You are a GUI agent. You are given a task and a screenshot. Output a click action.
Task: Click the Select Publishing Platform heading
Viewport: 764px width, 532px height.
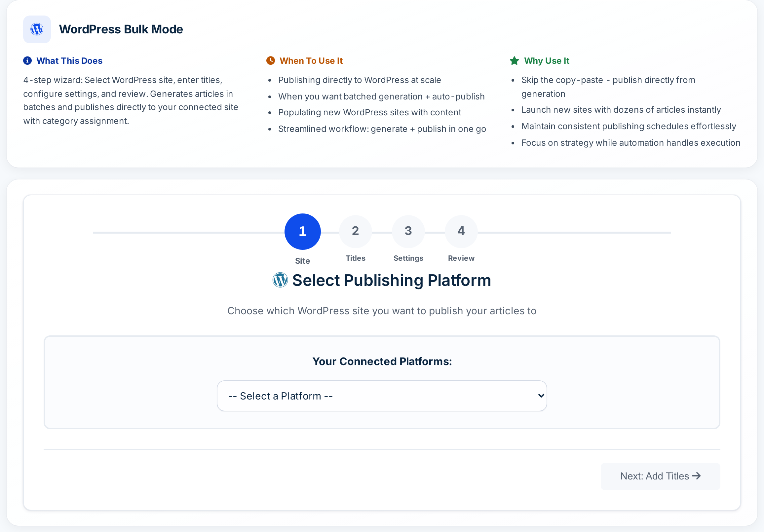tap(391, 281)
